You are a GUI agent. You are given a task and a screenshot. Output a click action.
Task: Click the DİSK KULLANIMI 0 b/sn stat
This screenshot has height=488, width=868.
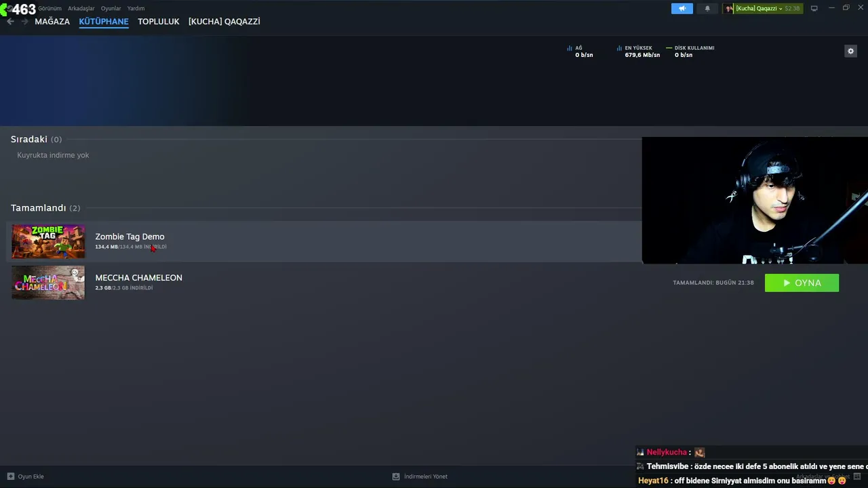690,52
